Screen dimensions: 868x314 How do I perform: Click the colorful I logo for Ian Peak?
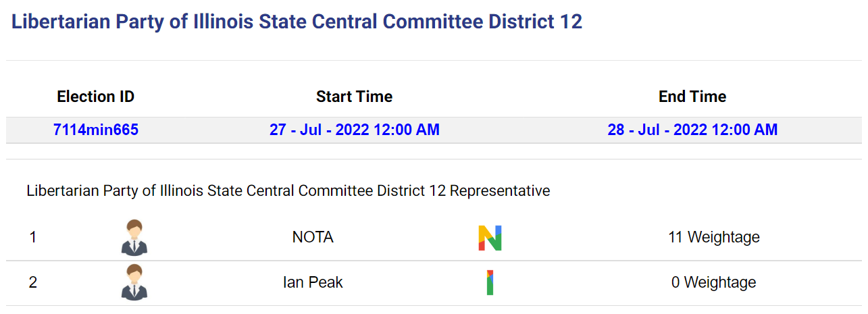point(490,282)
